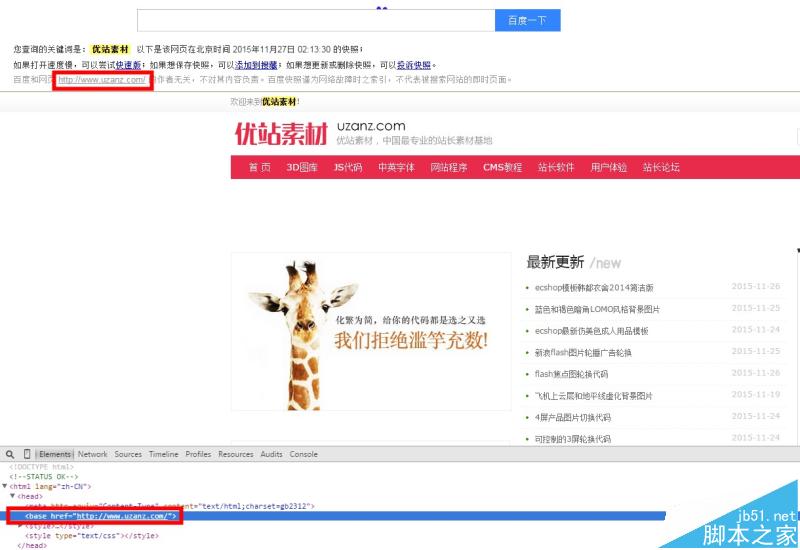Click the DevTools inspect element magnifier icon
The width and height of the screenshot is (800, 550).
click(9, 454)
